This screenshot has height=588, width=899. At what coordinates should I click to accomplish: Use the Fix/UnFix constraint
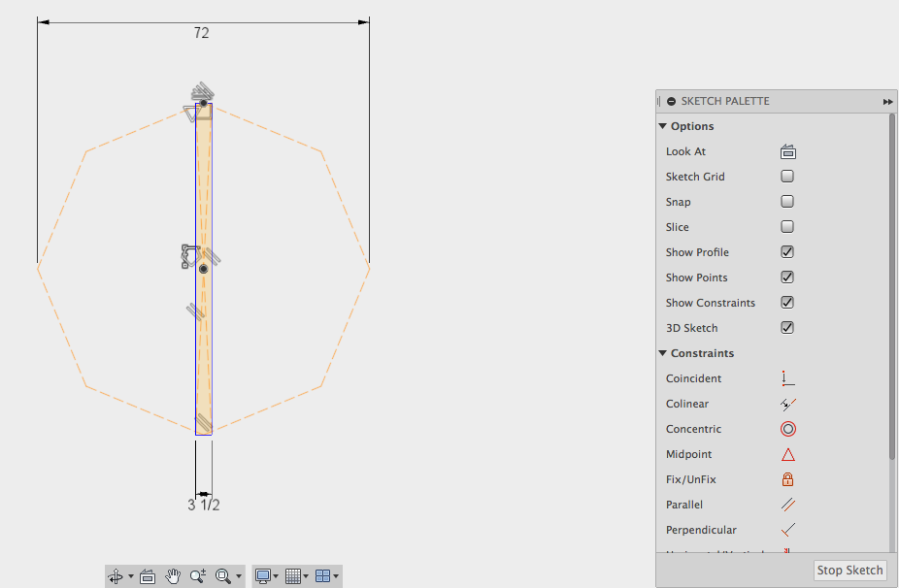coord(787,478)
